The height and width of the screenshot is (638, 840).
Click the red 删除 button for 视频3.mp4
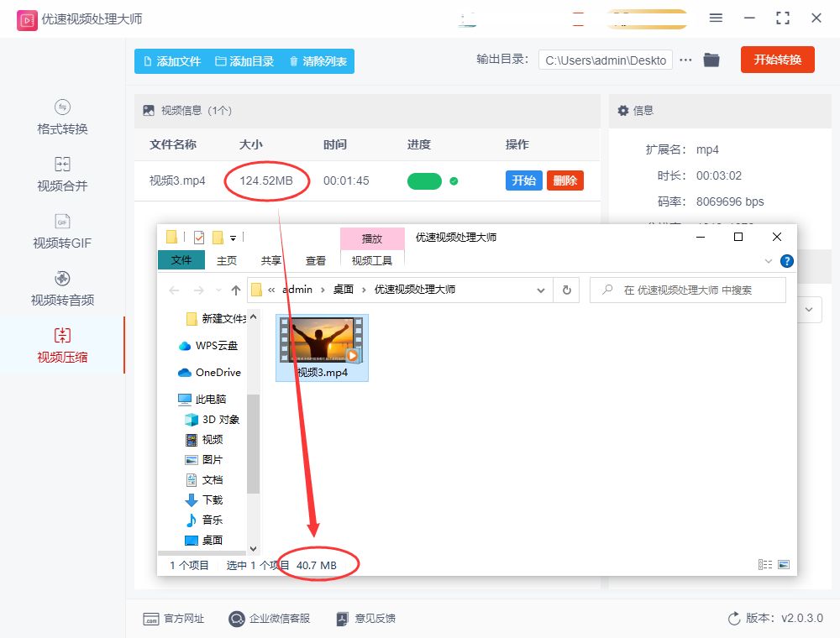(x=564, y=180)
